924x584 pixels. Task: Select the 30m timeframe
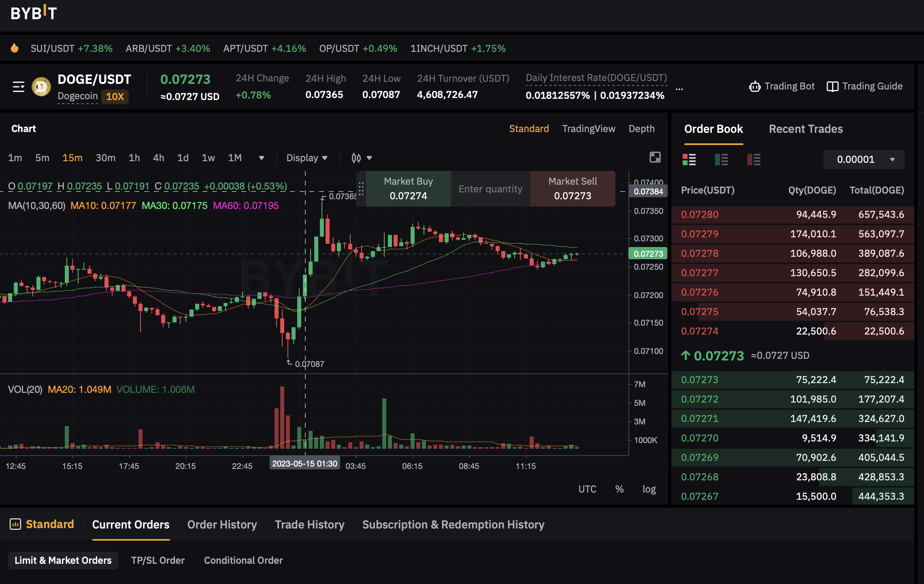(x=105, y=158)
